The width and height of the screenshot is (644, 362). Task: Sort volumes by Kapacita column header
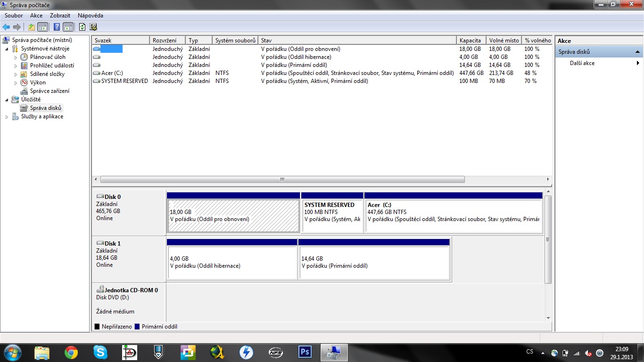coord(470,41)
